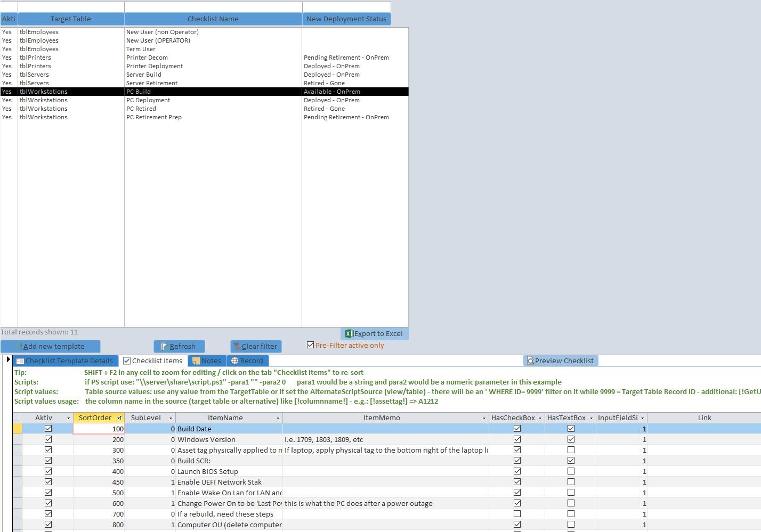Uncheck the Pre-Filter active only checkbox
Image resolution: width=761 pixels, height=532 pixels.
[310, 345]
